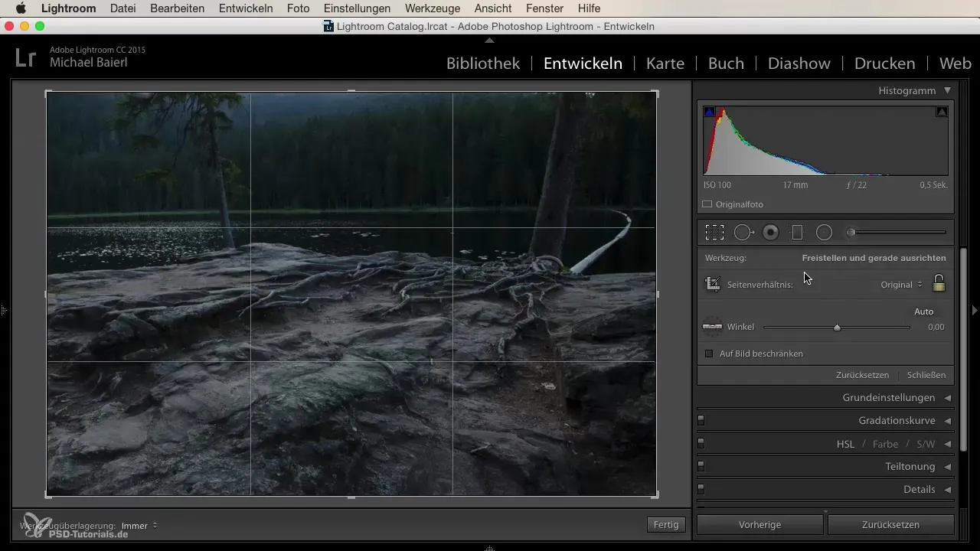Open the Entwickeln menu in menu bar
Screen dimensions: 980x551
(246, 8)
